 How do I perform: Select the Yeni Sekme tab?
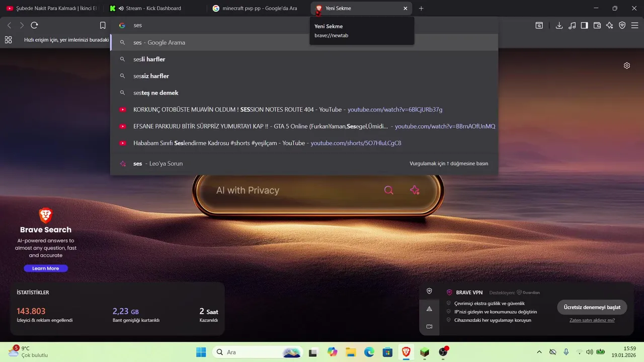(361, 8)
